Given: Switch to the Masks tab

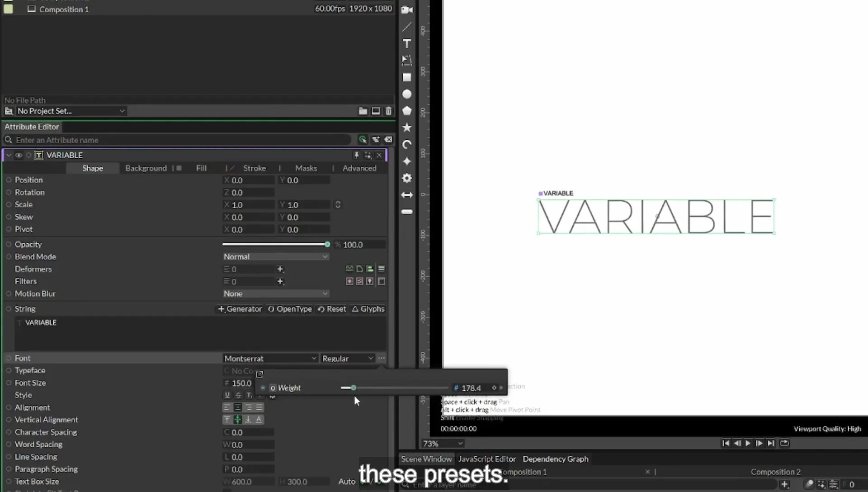Looking at the screenshot, I should click(x=306, y=168).
